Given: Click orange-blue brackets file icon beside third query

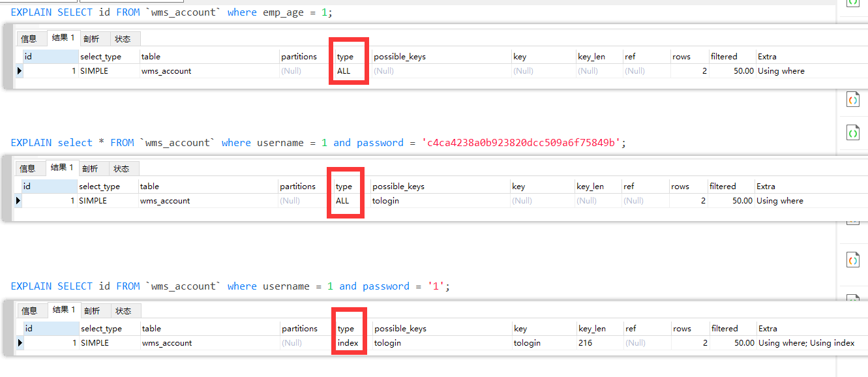Looking at the screenshot, I should pos(852,260).
